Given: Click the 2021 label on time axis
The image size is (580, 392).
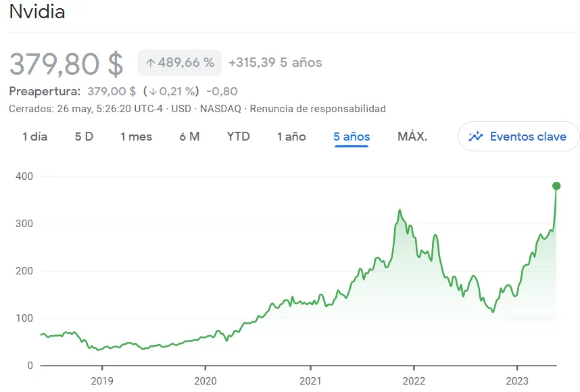Looking at the screenshot, I should 310,380.
